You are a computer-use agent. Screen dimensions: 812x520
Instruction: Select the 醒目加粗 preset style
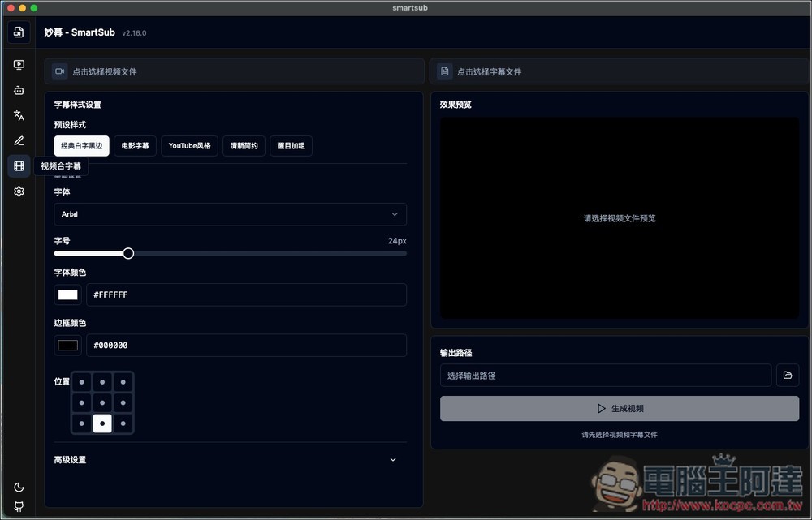click(x=291, y=146)
